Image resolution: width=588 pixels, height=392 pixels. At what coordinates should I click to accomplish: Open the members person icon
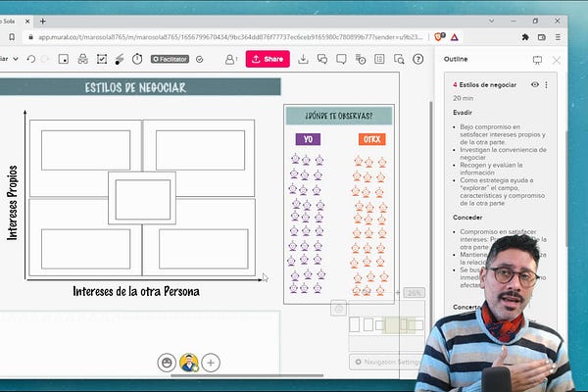[230, 59]
